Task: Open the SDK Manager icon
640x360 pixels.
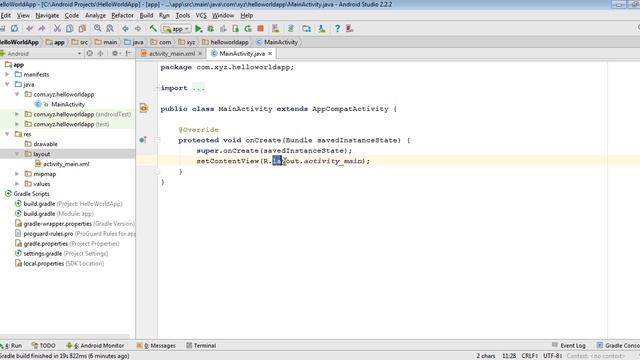Action: click(322, 29)
